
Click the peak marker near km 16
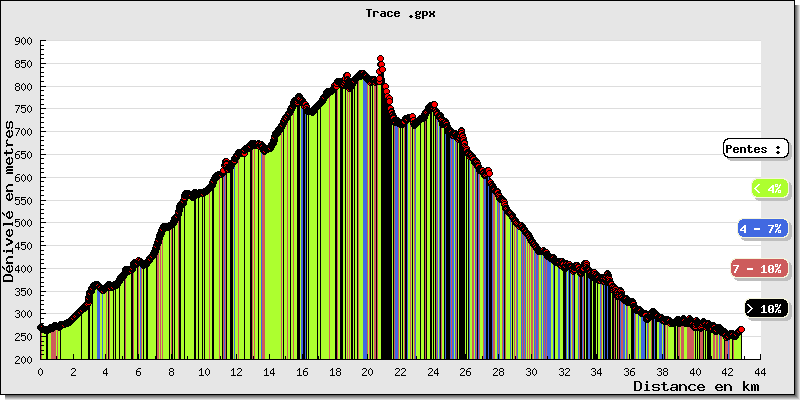coord(298,97)
